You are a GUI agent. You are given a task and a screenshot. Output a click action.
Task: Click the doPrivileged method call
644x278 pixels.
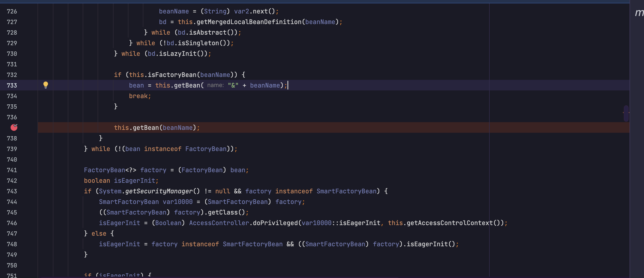(275, 223)
